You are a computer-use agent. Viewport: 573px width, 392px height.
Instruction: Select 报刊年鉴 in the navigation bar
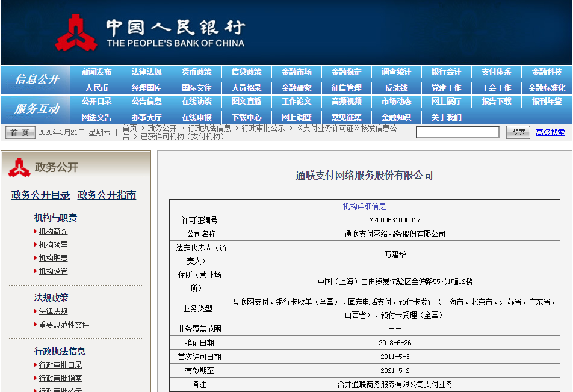[547, 101]
